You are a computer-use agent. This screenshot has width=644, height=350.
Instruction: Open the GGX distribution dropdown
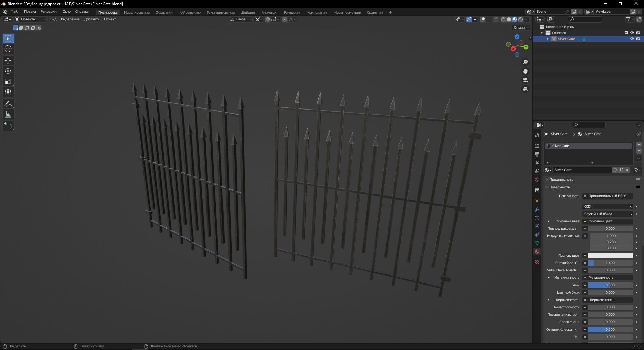coord(608,207)
